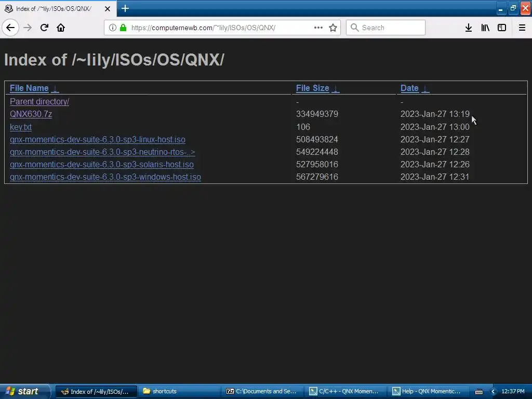The width and height of the screenshot is (532, 399).
Task: Select file size value 106
Action: coord(303,127)
